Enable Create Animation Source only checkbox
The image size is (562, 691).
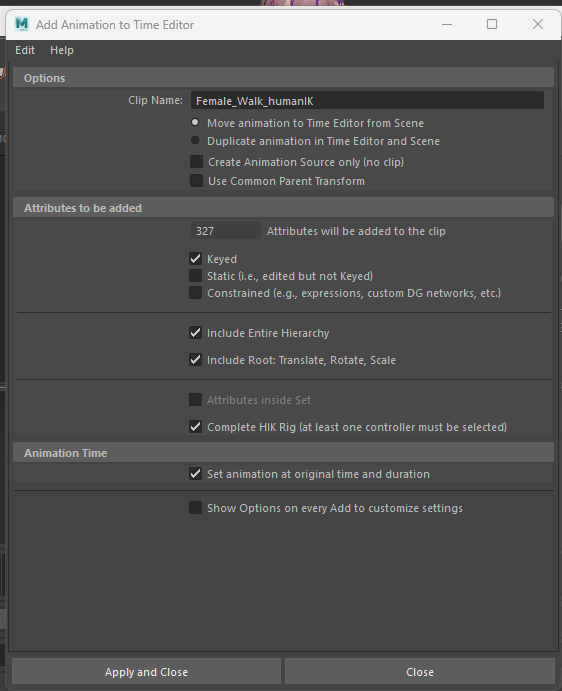(x=196, y=162)
